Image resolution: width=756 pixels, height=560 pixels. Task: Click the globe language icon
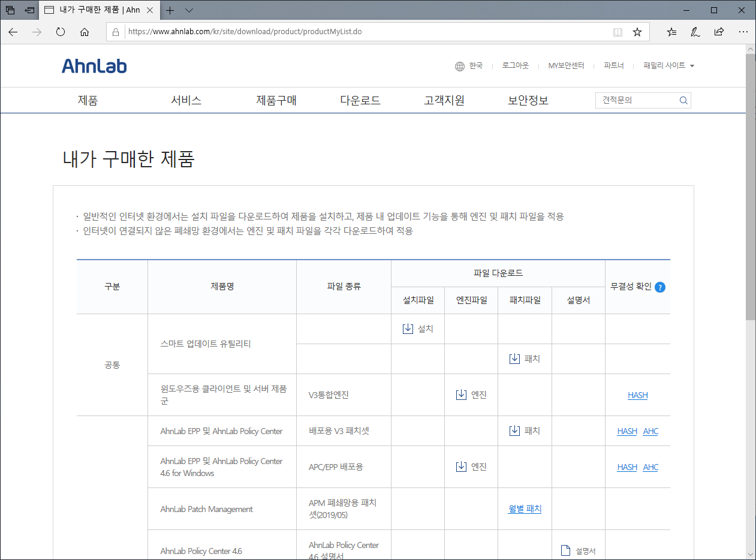[x=460, y=66]
